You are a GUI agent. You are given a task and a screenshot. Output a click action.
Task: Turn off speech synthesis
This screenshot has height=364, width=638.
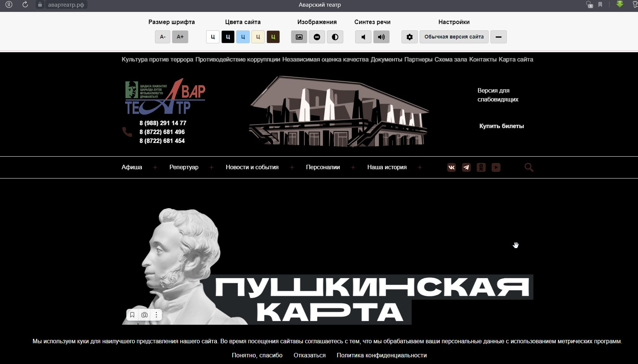pyautogui.click(x=363, y=37)
